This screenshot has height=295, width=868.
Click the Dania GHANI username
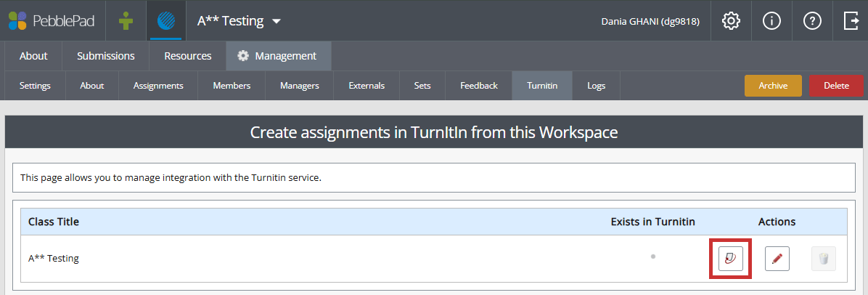point(650,22)
